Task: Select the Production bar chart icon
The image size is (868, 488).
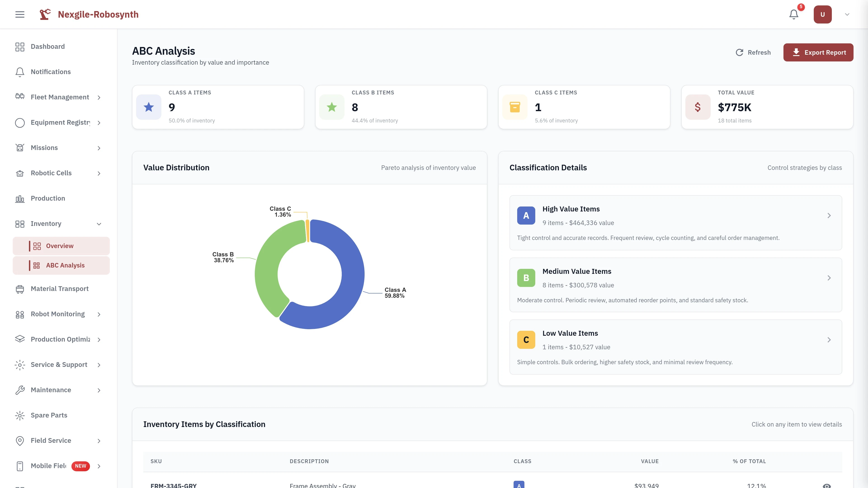Action: click(x=19, y=198)
